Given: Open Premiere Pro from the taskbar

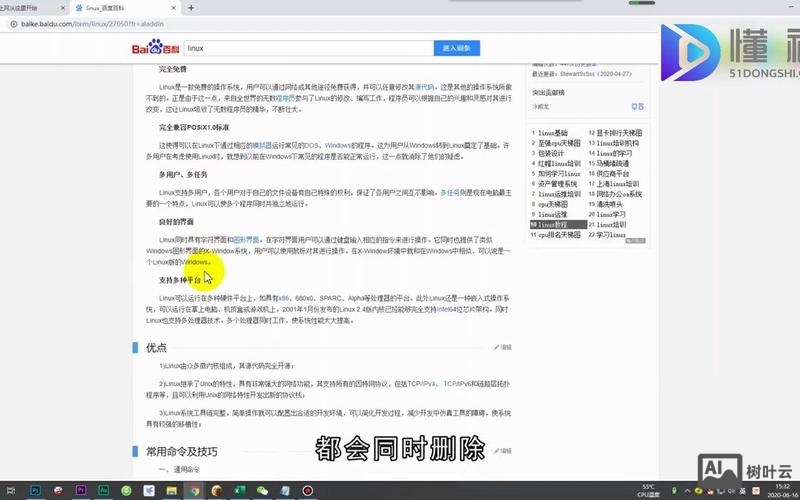Looking at the screenshot, I should [x=81, y=491].
